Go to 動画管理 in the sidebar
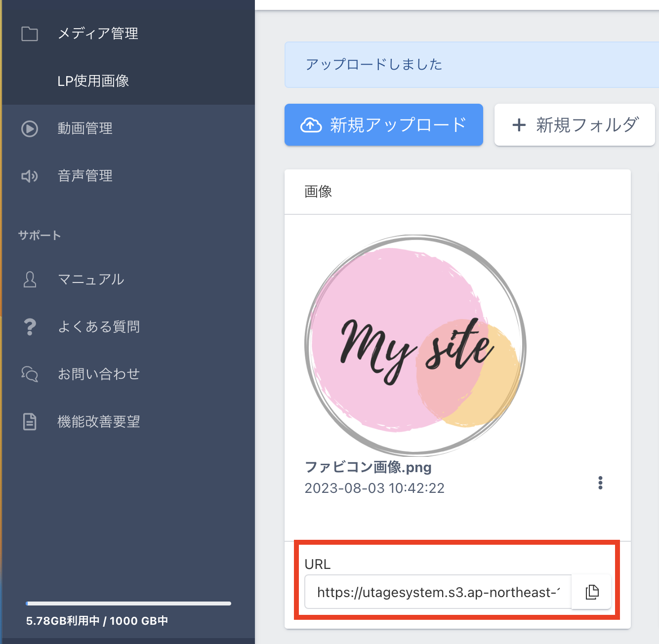 [x=85, y=128]
